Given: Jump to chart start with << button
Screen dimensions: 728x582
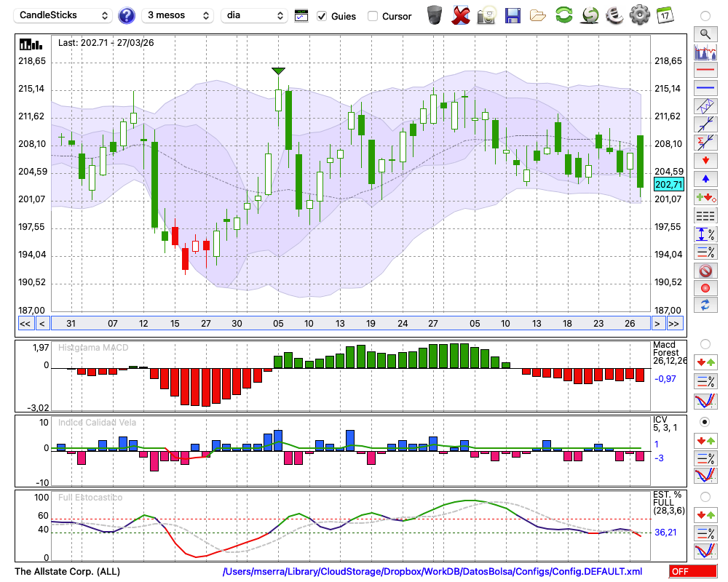Looking at the screenshot, I should (x=25, y=324).
